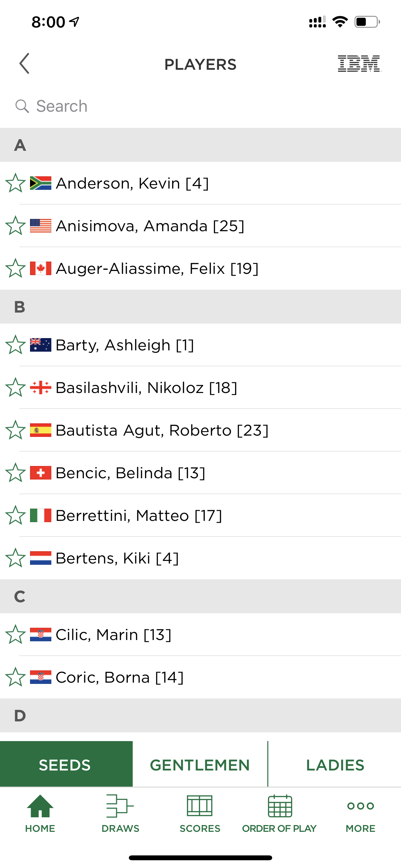Tap the search magnifier icon
Image resolution: width=401 pixels, height=868 pixels.
pos(22,106)
